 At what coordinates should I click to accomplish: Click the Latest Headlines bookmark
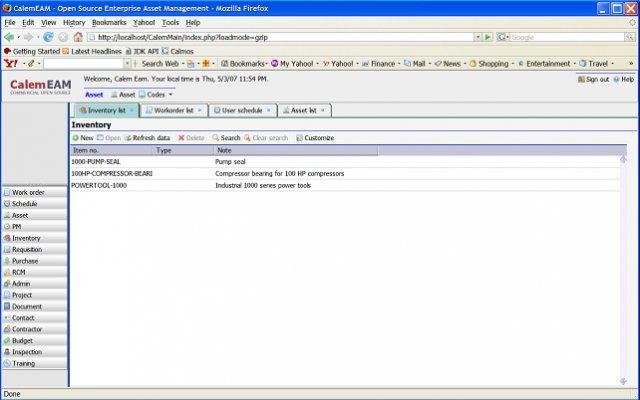coord(92,51)
